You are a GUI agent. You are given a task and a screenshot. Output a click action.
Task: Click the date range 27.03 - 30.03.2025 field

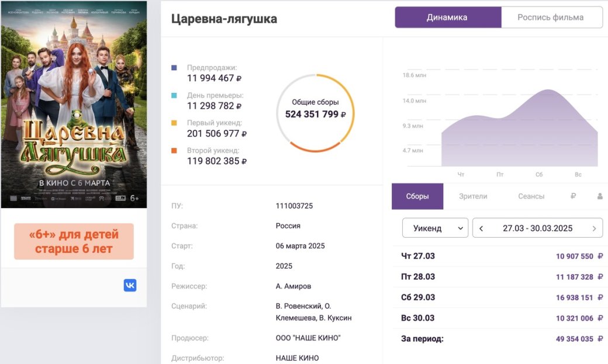click(x=537, y=228)
